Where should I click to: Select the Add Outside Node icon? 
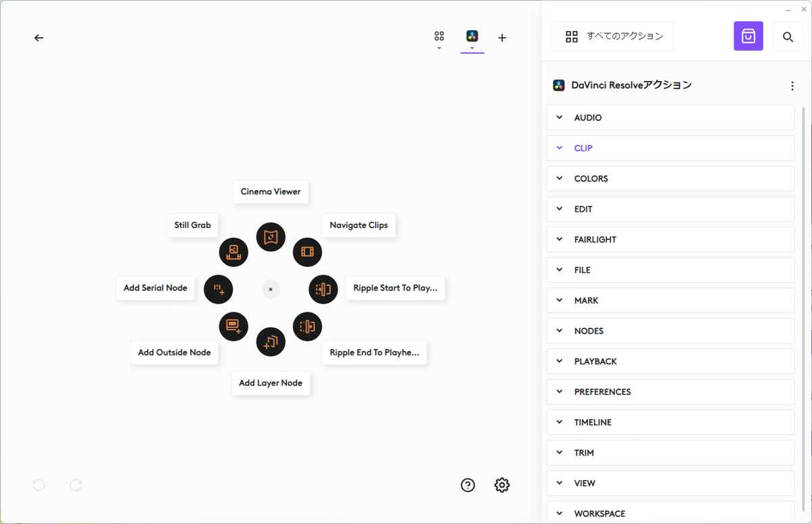[233, 327]
